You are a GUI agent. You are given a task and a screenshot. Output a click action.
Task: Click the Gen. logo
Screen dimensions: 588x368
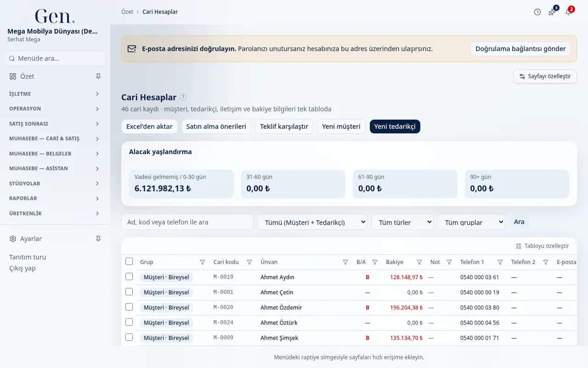(55, 17)
